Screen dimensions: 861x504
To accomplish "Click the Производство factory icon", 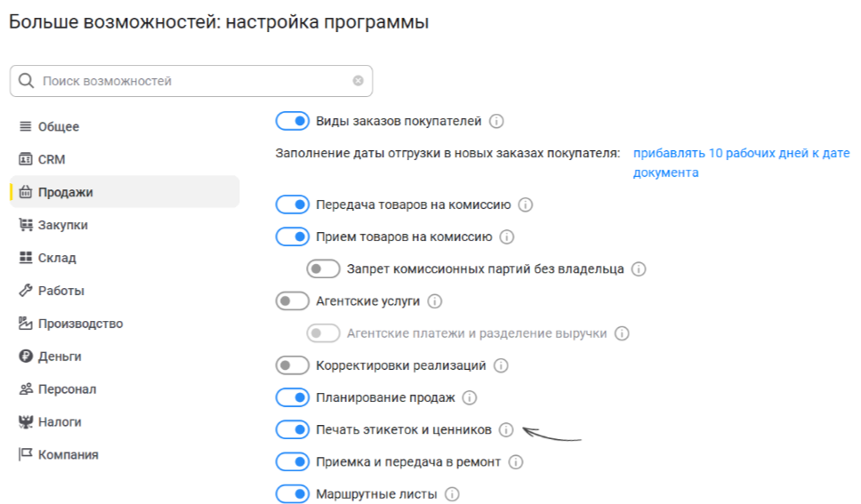I will pos(25,324).
